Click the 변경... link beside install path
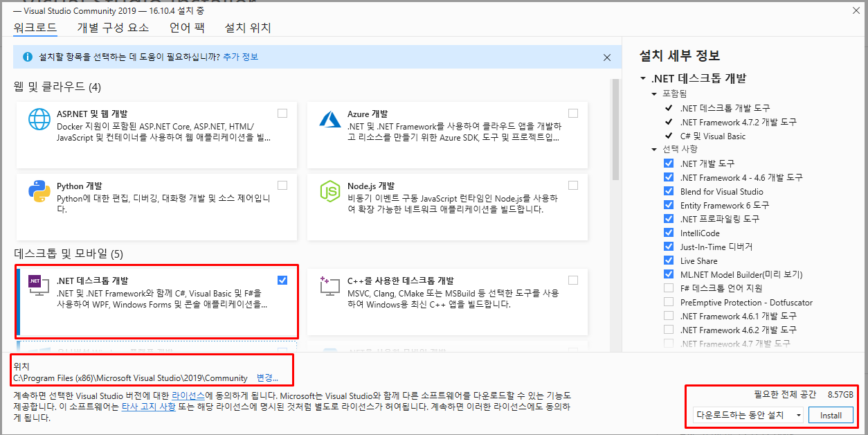Image resolution: width=868 pixels, height=435 pixels. click(x=267, y=378)
